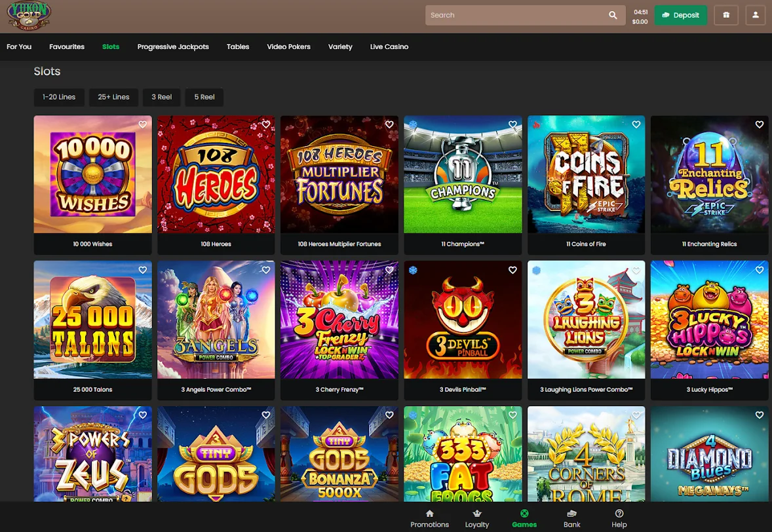Image resolution: width=772 pixels, height=532 pixels.
Task: Filter by 1-20 Lines
Action: pyautogui.click(x=59, y=97)
